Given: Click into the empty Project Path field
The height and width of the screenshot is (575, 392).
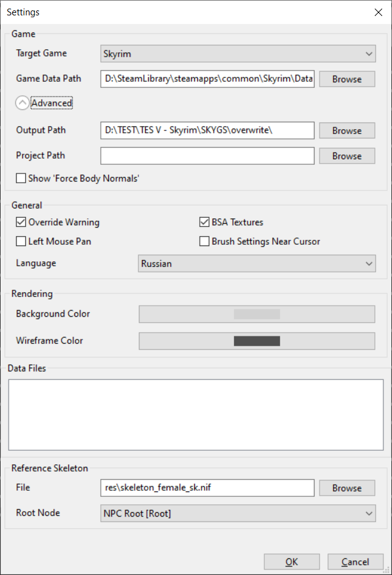Looking at the screenshot, I should pos(207,156).
